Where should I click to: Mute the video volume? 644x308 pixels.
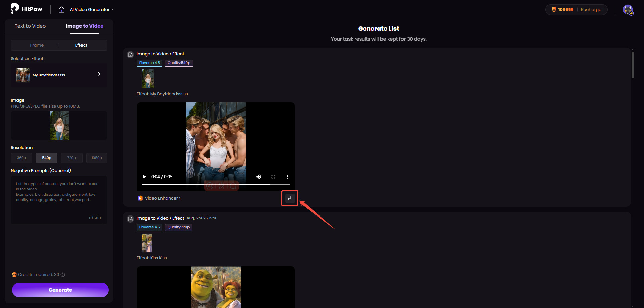point(259,177)
